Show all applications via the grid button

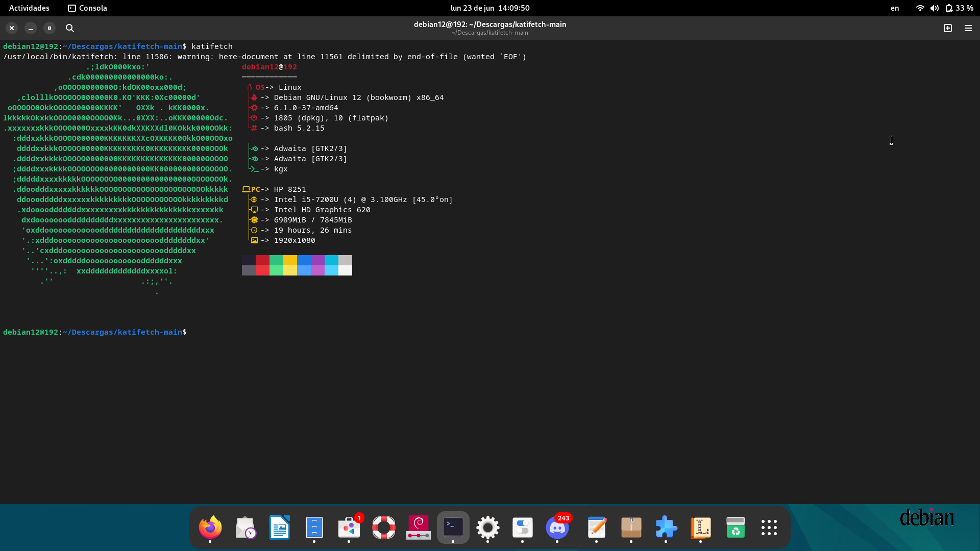click(x=769, y=528)
